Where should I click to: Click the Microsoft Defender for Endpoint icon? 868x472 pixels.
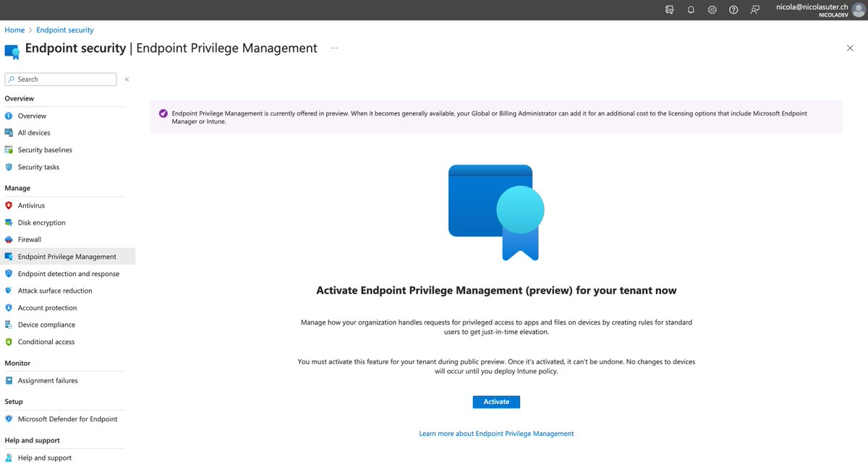(x=9, y=419)
